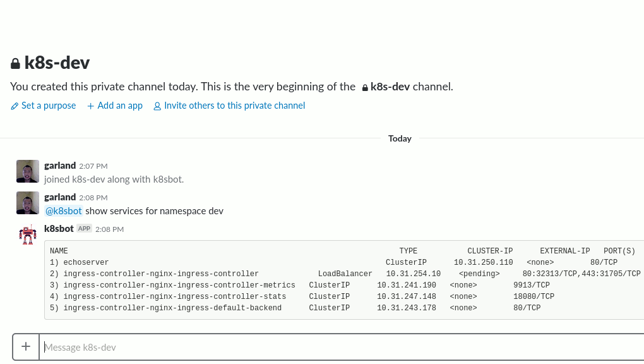This screenshot has height=364, width=644.
Task: Click the <pending> external IP value
Action: pyautogui.click(x=479, y=274)
